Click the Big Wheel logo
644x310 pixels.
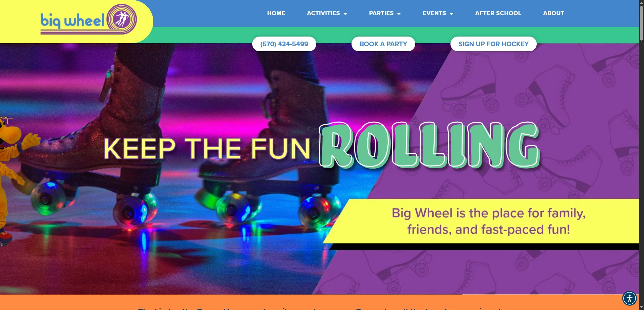click(89, 19)
